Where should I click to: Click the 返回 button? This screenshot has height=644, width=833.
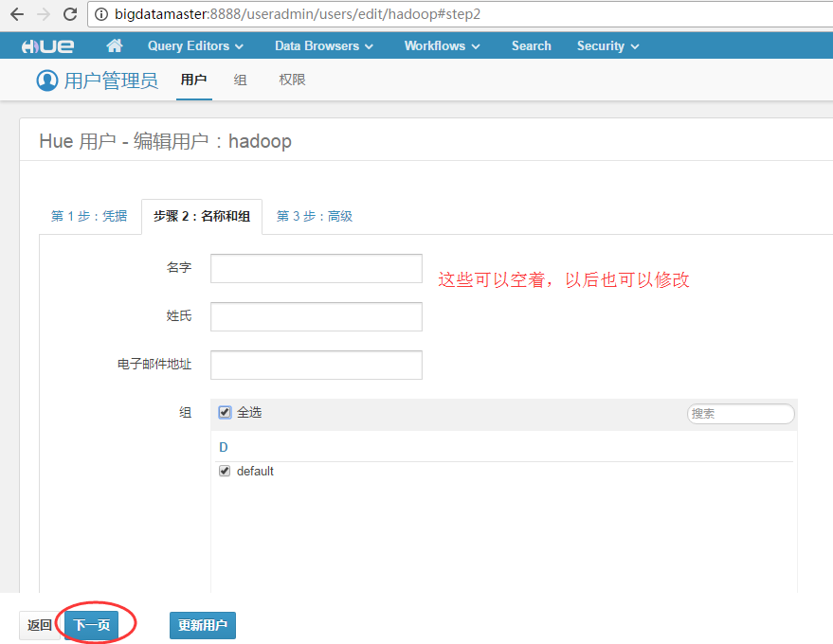pyautogui.click(x=40, y=625)
